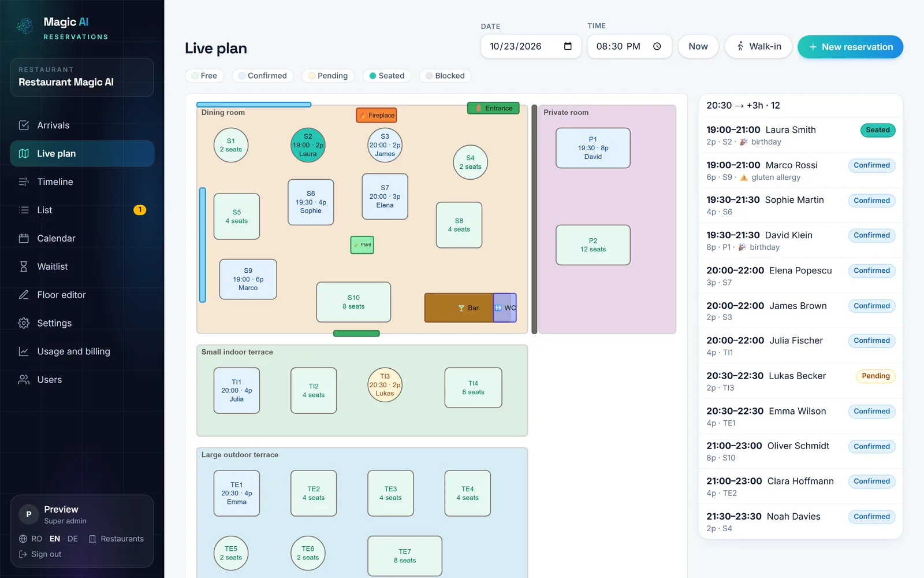Go to the Waitlist page
The width and height of the screenshot is (924, 578).
click(82, 267)
